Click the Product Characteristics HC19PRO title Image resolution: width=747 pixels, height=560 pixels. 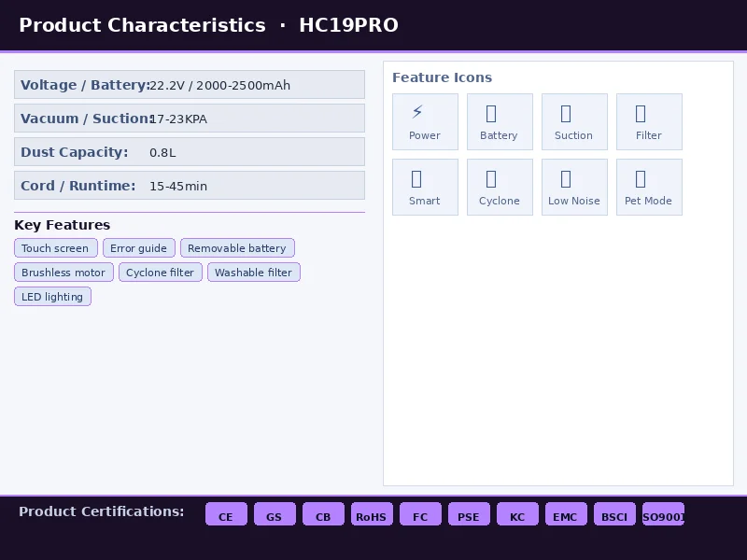208,25
